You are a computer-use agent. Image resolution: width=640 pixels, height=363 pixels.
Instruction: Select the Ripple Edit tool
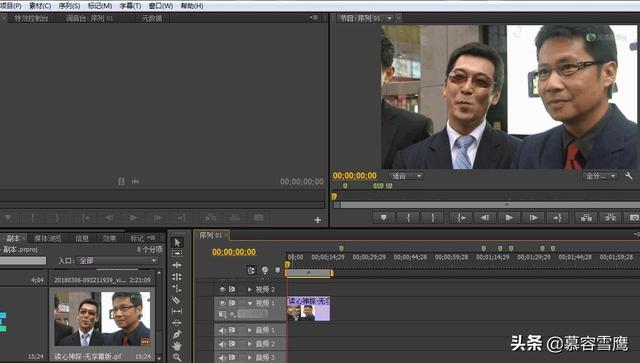(177, 265)
